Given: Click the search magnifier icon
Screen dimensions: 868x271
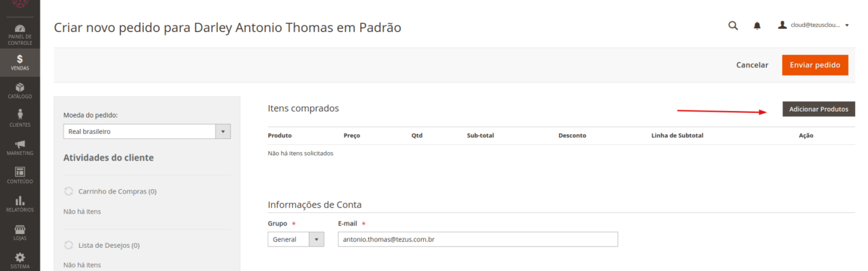Looking at the screenshot, I should click(x=733, y=25).
